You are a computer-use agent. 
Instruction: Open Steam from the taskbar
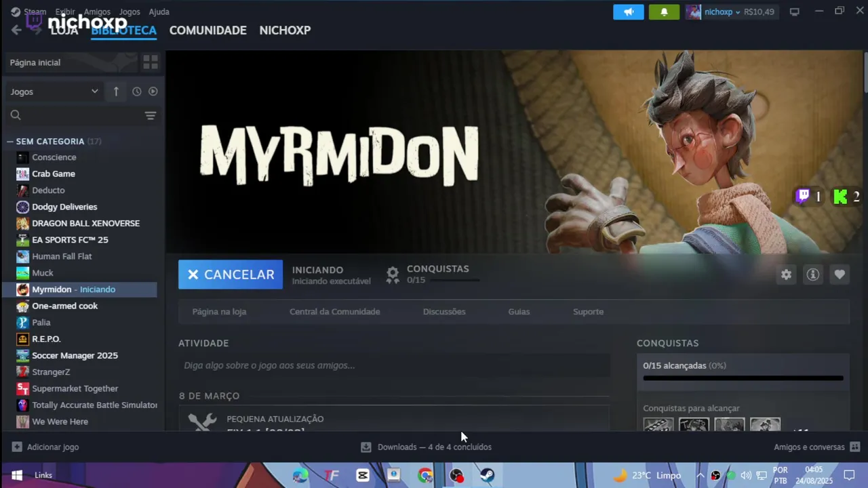(488, 475)
